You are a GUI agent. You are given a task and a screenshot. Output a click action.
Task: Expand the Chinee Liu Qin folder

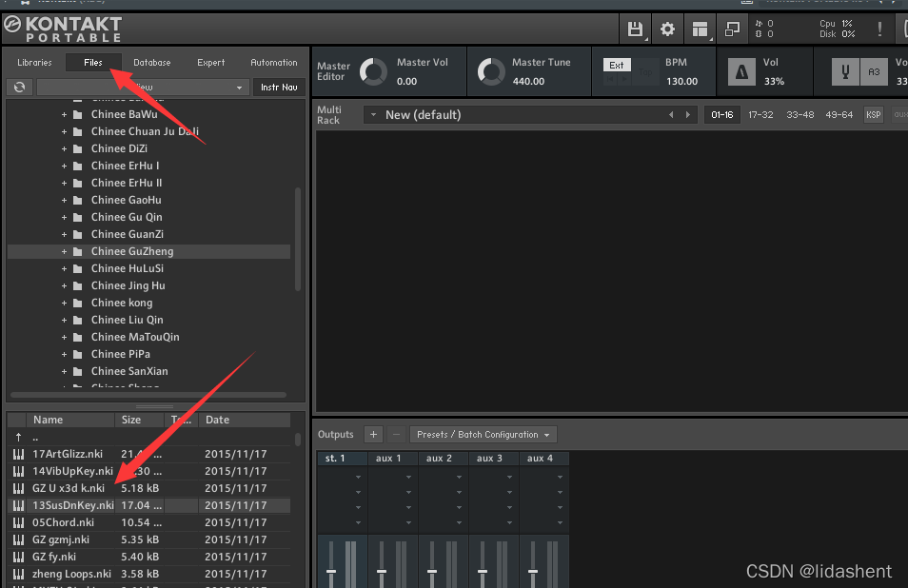65,320
